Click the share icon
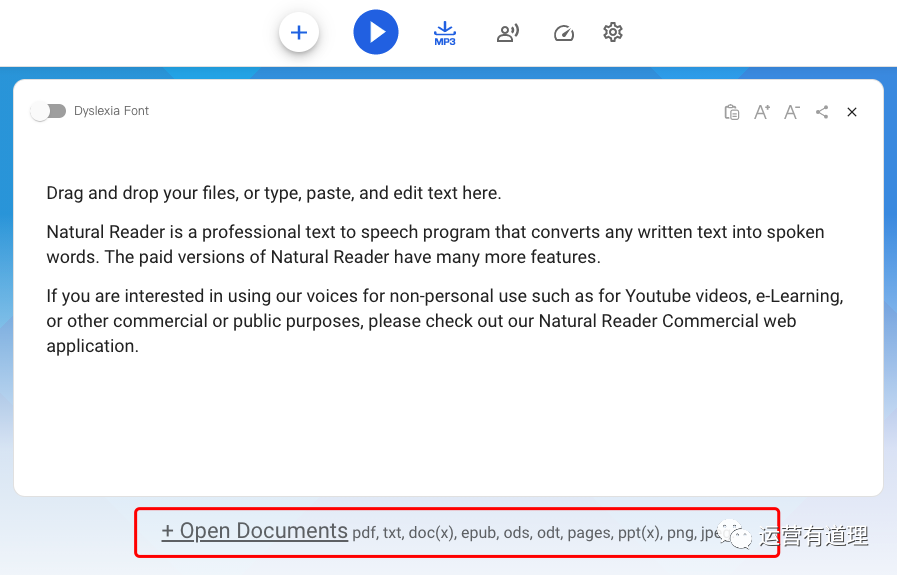This screenshot has height=575, width=897. (x=822, y=112)
